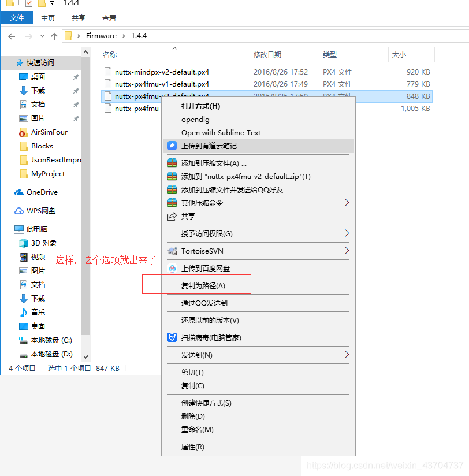469x476 pixels.
Task: Open OneDrive in navigation pane
Action: click(42, 192)
